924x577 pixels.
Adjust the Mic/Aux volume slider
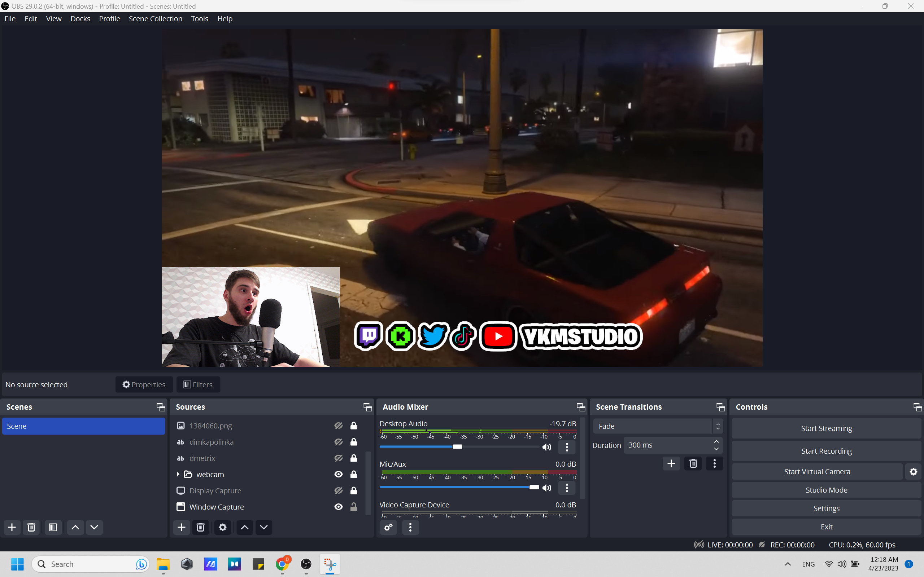tap(534, 487)
